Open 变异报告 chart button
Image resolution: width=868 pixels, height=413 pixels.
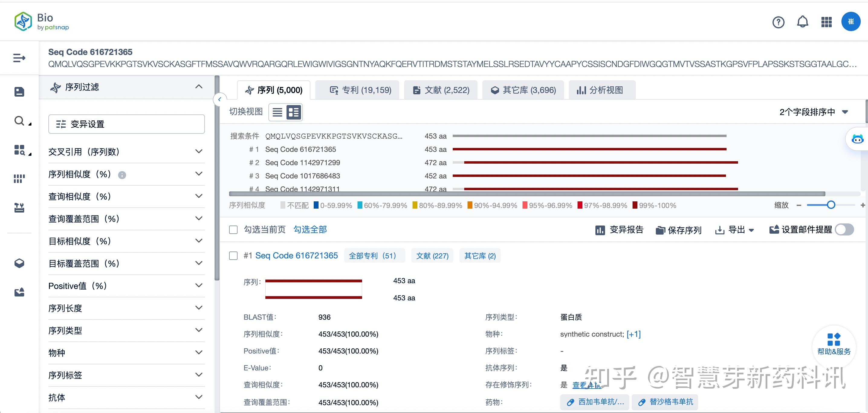tap(619, 230)
